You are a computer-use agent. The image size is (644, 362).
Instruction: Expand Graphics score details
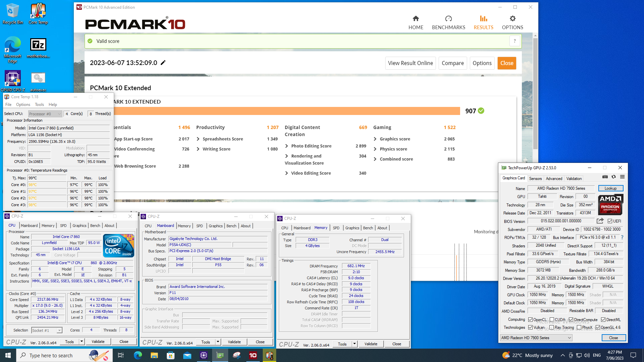tap(375, 139)
